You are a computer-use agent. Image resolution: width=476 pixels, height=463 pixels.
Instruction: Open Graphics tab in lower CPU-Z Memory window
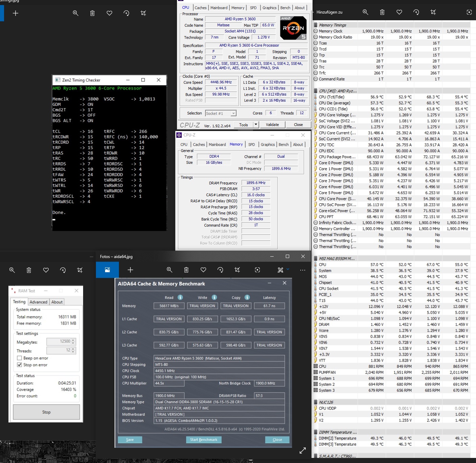point(268,145)
